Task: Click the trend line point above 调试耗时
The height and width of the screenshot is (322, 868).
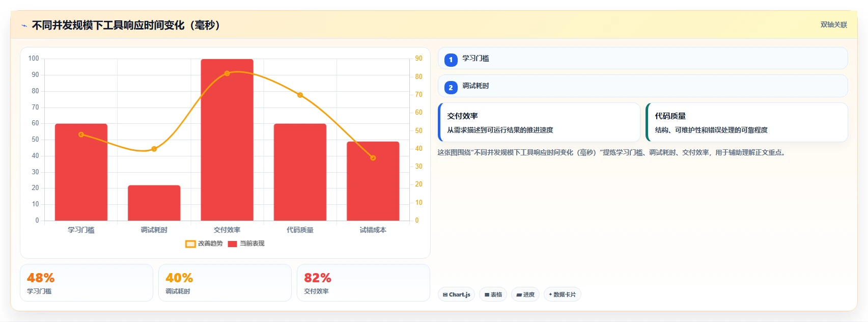Action: click(154, 149)
